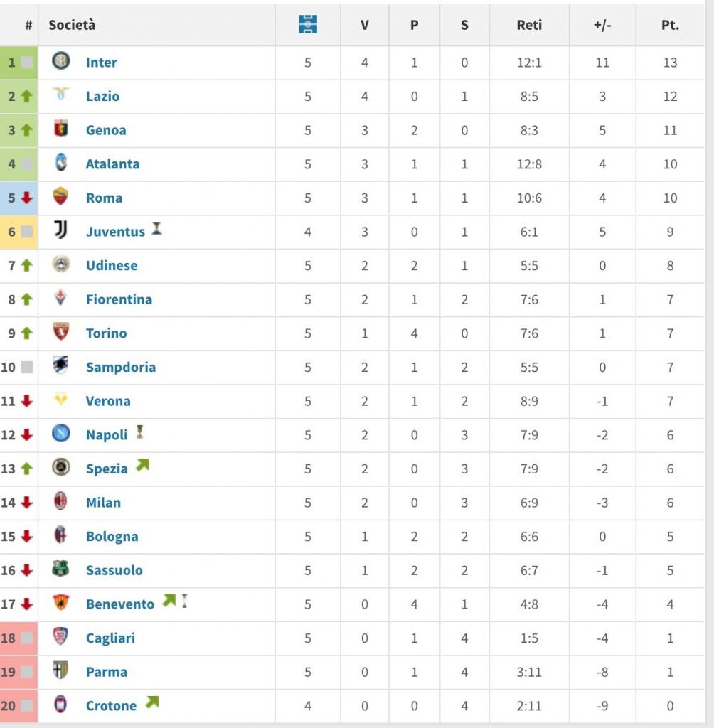Click the trophy icon beside Juventus
714x728 pixels.
coord(156,229)
